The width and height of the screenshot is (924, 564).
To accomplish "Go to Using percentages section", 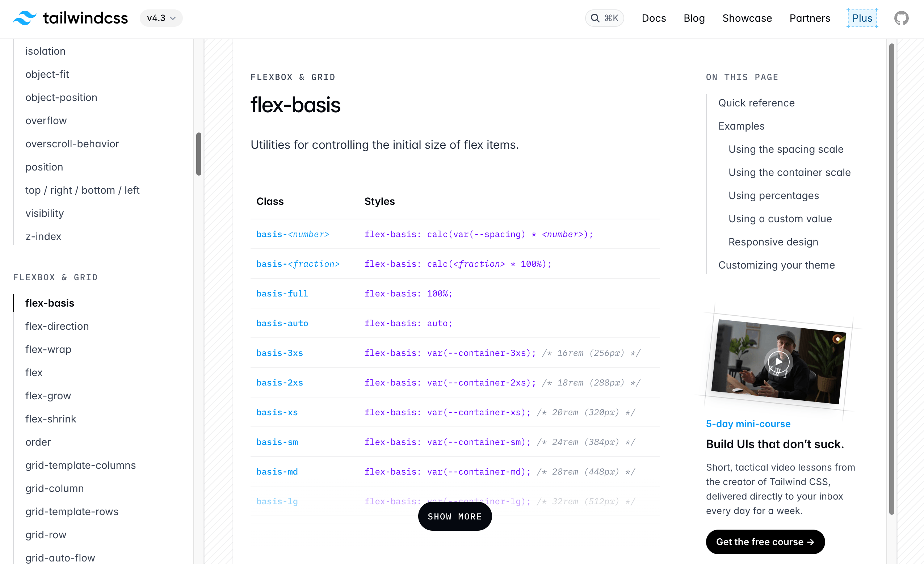I will (x=773, y=196).
